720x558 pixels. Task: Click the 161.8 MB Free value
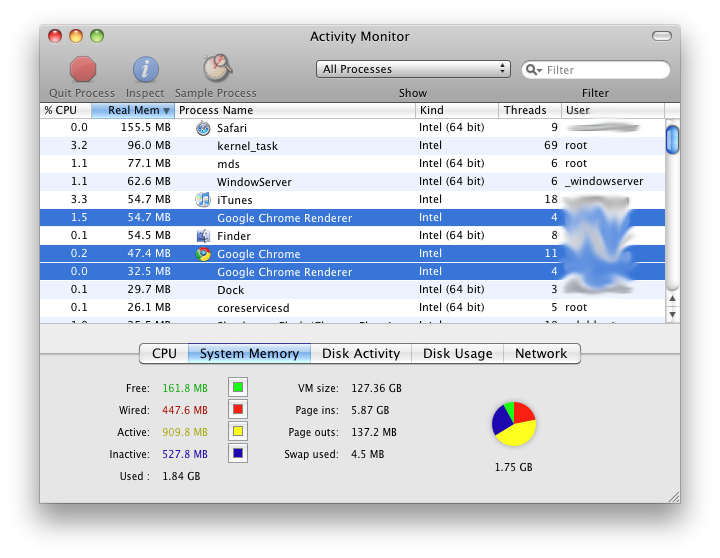point(185,388)
